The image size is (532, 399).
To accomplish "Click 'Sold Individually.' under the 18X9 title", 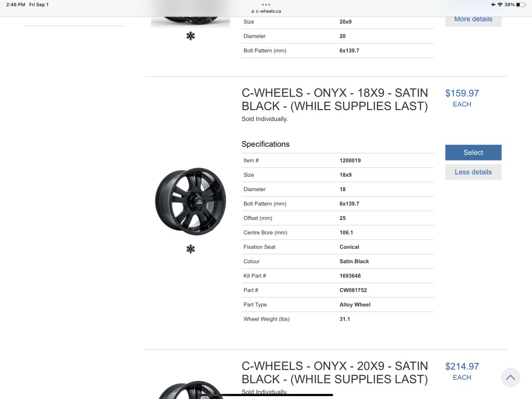I will coord(265,119).
